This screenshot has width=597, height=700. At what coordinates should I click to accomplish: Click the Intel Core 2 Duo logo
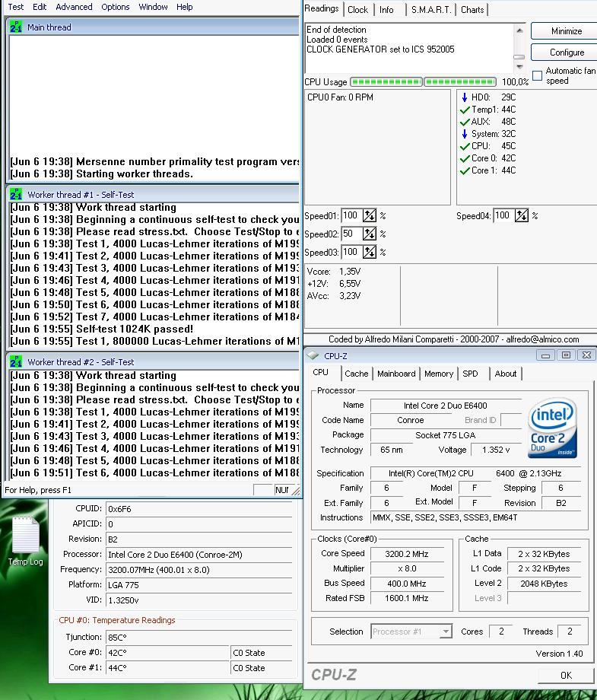(x=552, y=428)
